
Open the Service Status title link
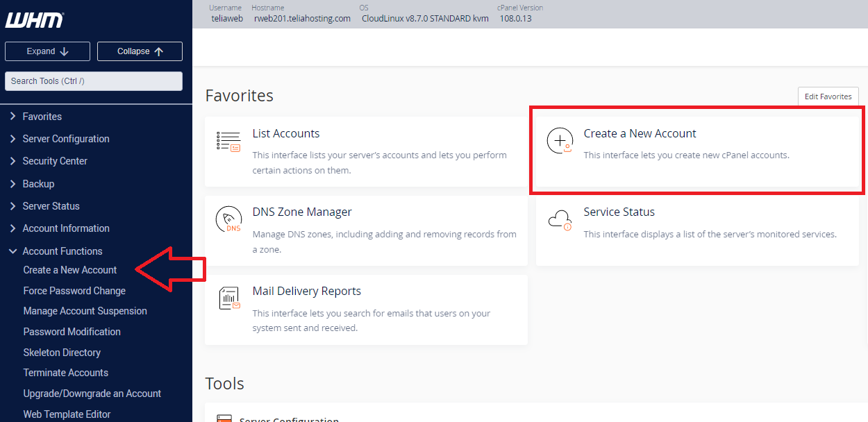[x=619, y=212]
